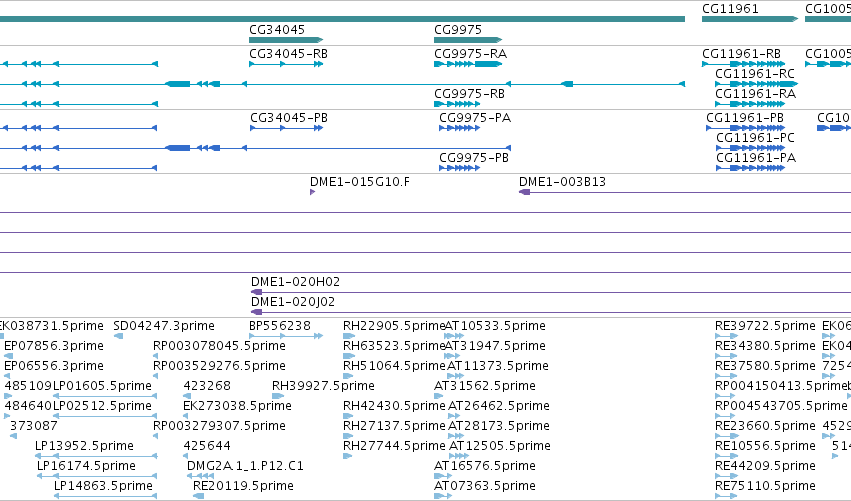The image size is (851, 501).
Task: Select EST RH42430.5prime
Action: coord(394,407)
